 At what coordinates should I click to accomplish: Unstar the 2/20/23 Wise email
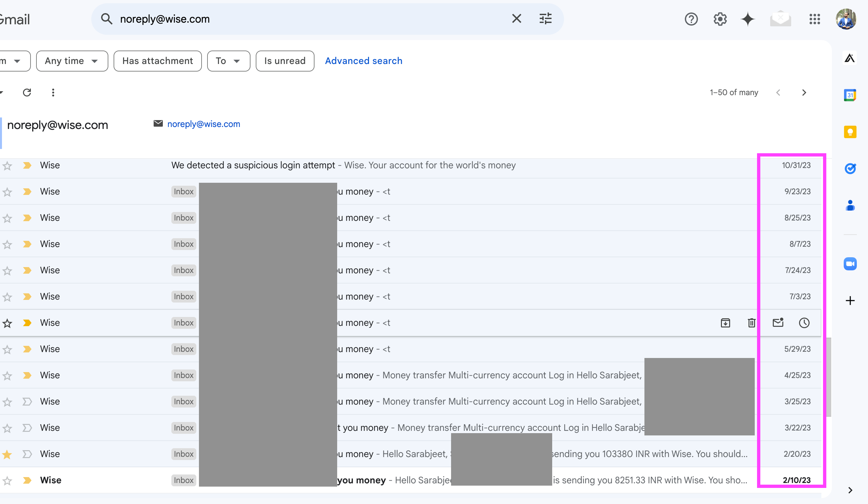point(7,454)
